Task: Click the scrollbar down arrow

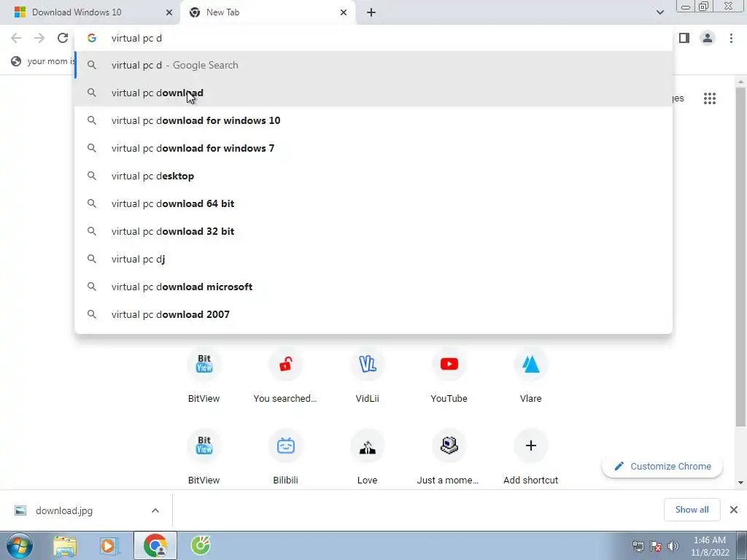Action: (x=740, y=483)
